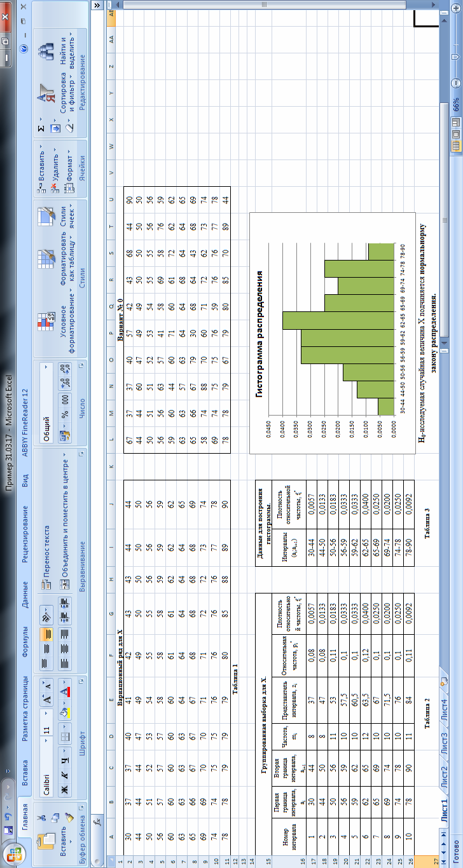Open the Calibri font name dropdown
Viewport: 463px width, 868px height.
click(x=46, y=741)
